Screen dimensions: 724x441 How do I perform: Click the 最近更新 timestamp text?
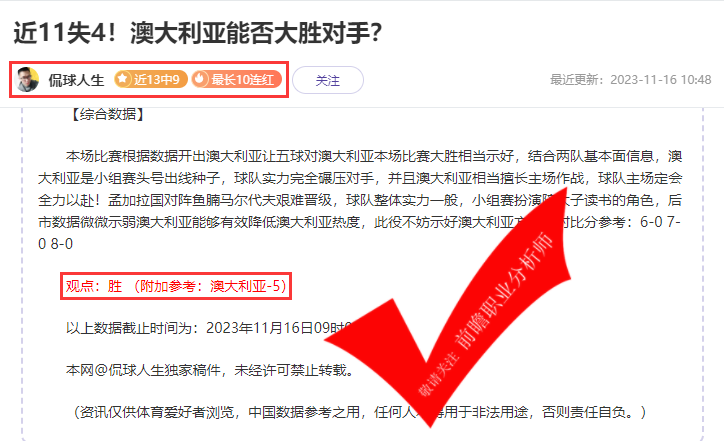(x=630, y=79)
